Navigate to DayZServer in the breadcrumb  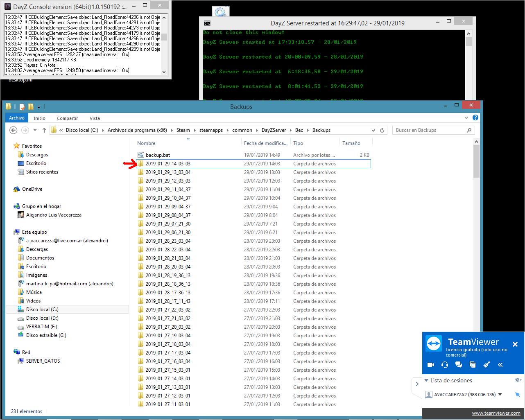click(x=274, y=130)
